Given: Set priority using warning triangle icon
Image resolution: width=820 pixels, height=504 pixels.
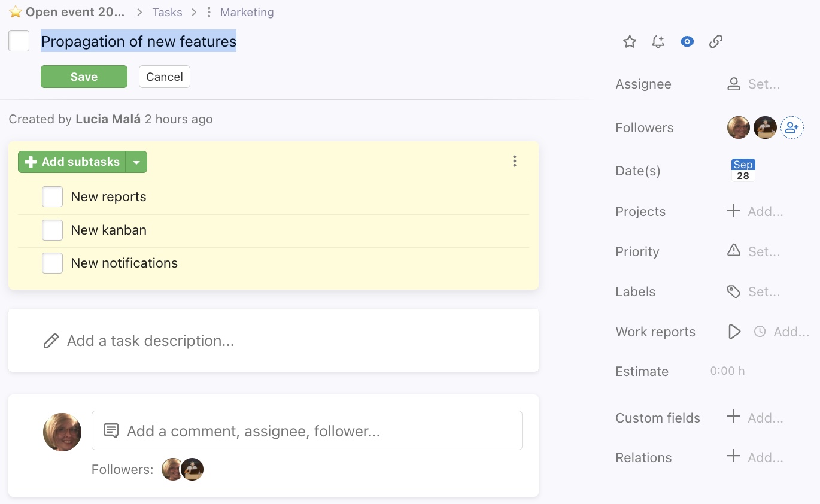Looking at the screenshot, I should [x=734, y=251].
